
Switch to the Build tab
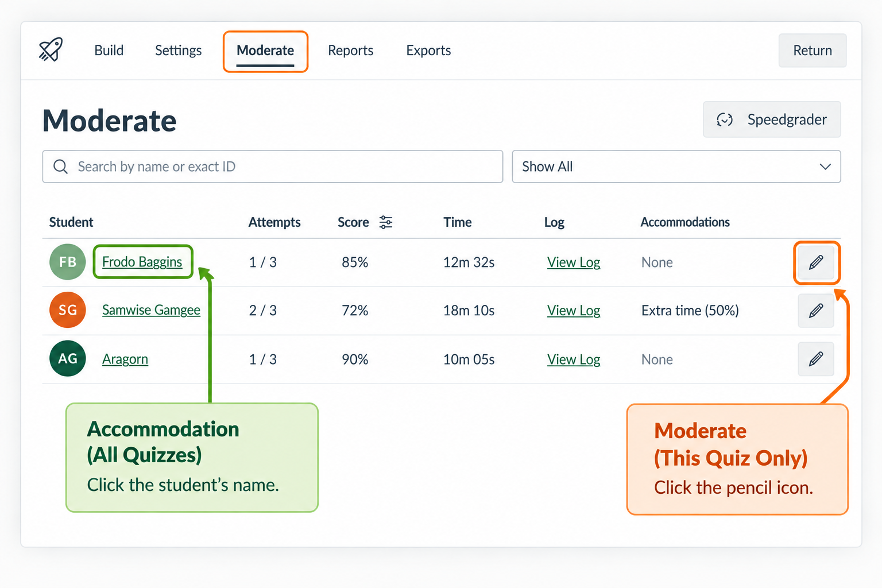point(109,51)
